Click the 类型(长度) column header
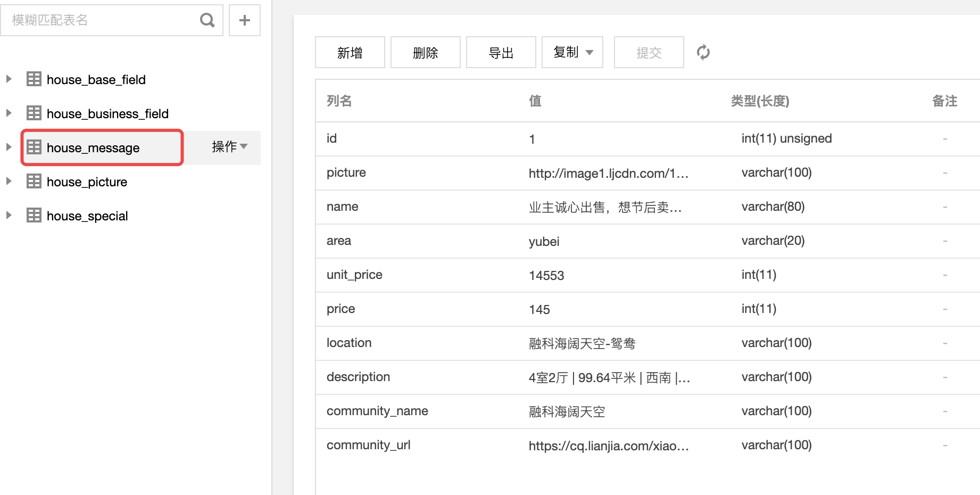The image size is (980, 495). point(760,101)
